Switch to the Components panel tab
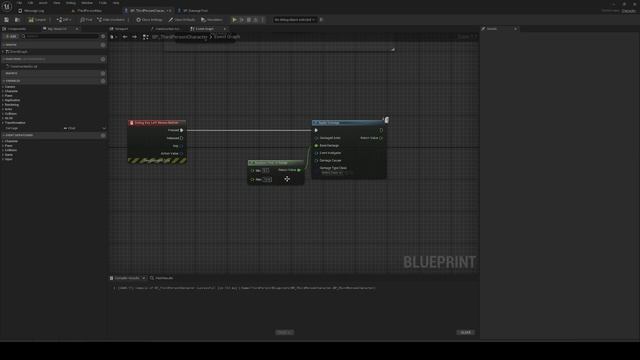This screenshot has width=640, height=360. pos(15,29)
